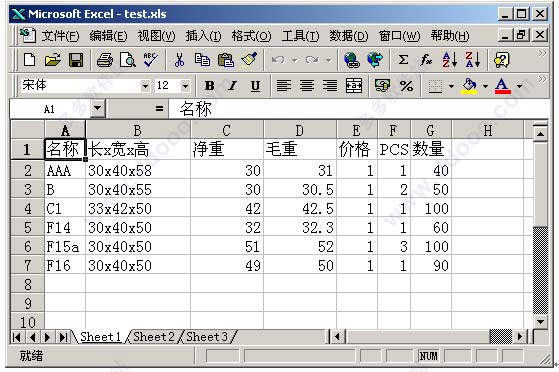Open Print Preview with the magnifier page icon
Viewport: 559px width, 372px height.
pyautogui.click(x=128, y=60)
